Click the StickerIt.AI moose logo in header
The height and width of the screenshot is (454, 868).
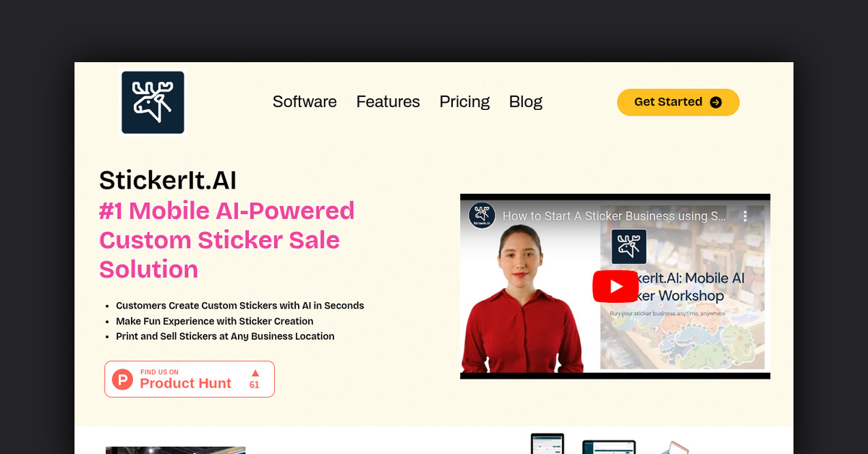click(x=153, y=102)
